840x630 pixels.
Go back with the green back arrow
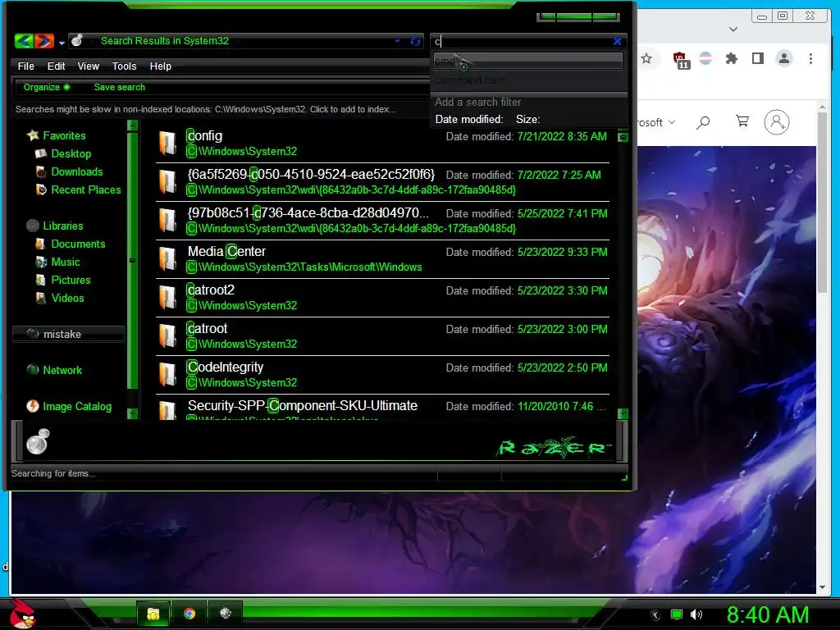(24, 41)
